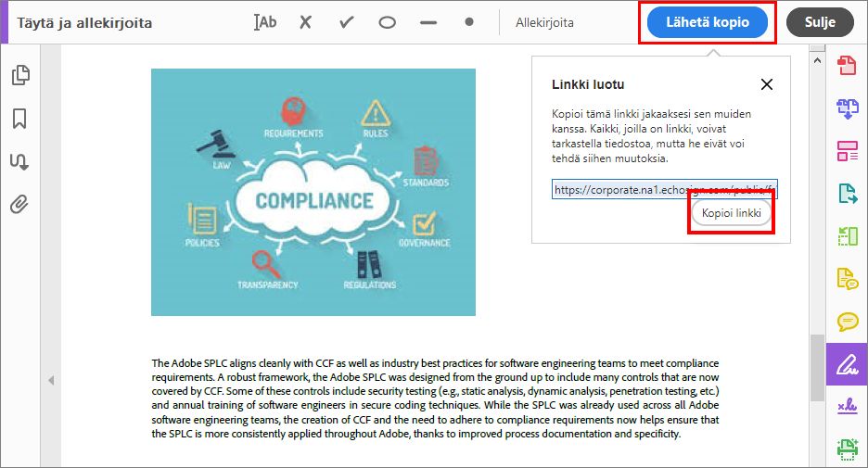
Task: Click the vertical scrollbar up arrow
Action: (x=817, y=60)
